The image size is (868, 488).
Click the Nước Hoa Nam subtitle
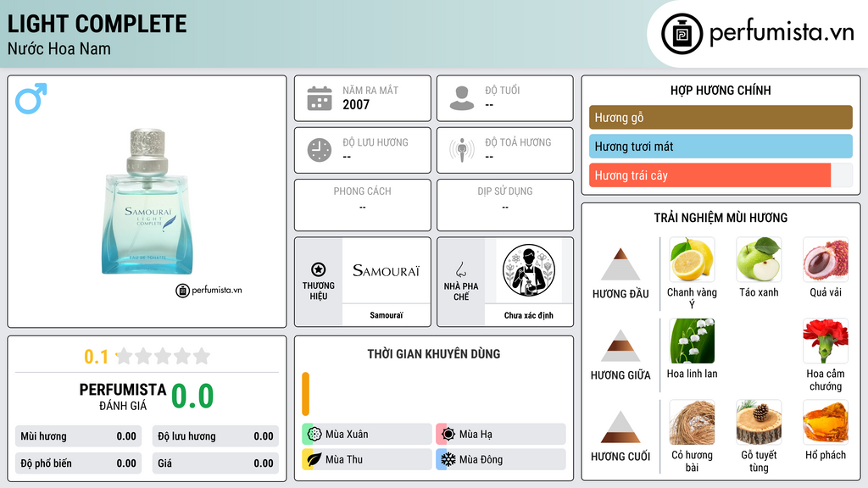coord(59,48)
